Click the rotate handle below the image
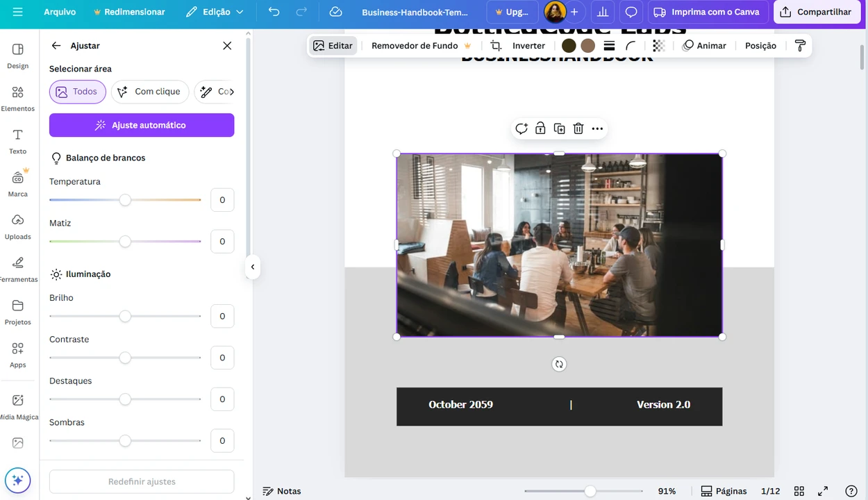 click(x=559, y=364)
